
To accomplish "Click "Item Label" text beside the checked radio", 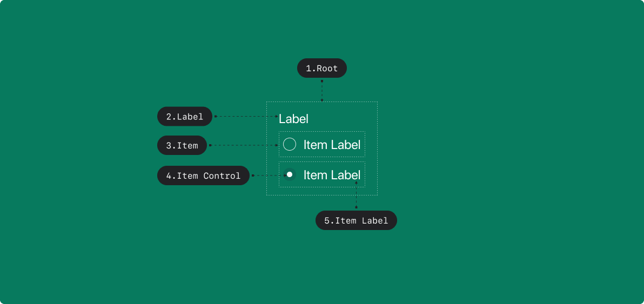I will [x=332, y=175].
